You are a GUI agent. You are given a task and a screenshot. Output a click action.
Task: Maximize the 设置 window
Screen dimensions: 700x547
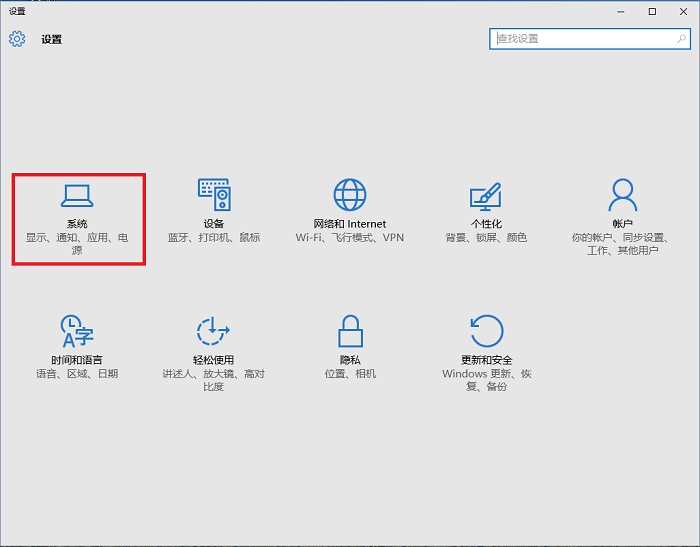[x=652, y=11]
